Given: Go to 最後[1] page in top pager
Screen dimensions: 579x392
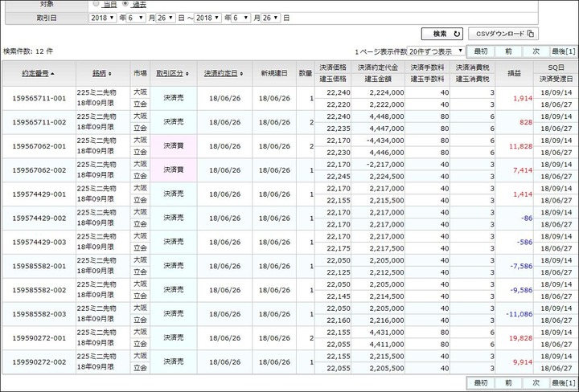Looking at the screenshot, I should [x=564, y=51].
